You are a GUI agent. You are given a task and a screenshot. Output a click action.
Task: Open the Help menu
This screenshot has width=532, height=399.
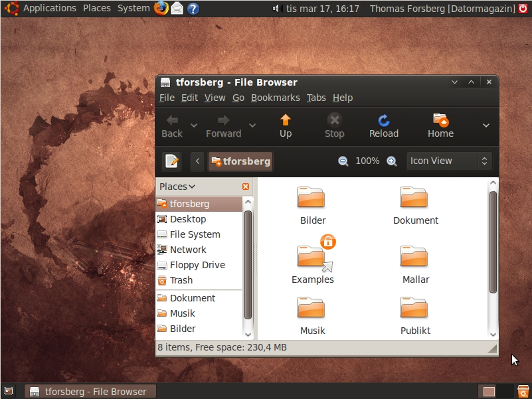click(343, 98)
